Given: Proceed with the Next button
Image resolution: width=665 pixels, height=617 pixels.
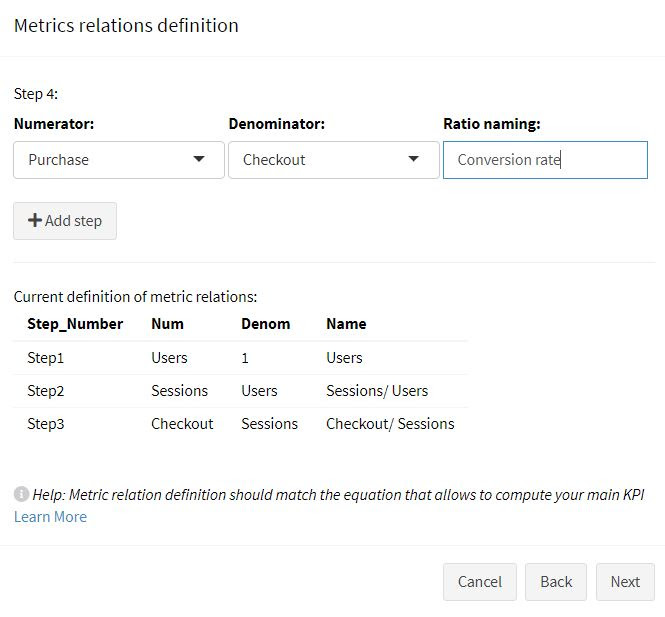Looking at the screenshot, I should pos(625,582).
